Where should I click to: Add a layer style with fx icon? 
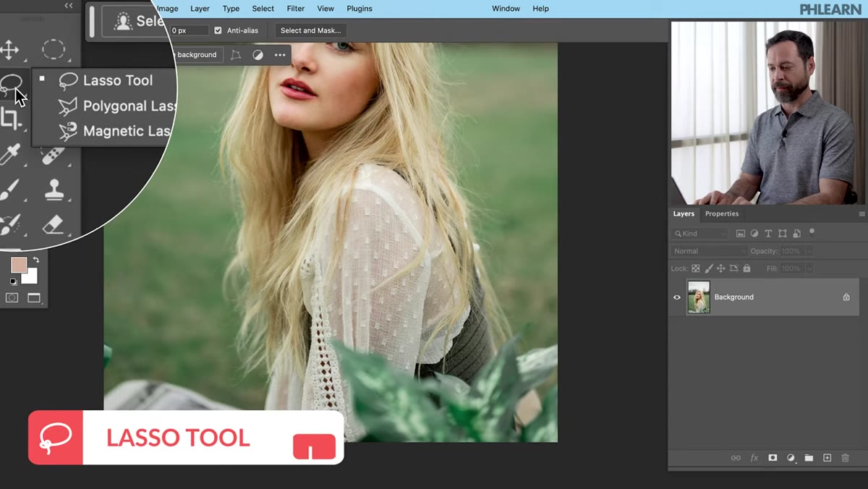click(x=754, y=458)
